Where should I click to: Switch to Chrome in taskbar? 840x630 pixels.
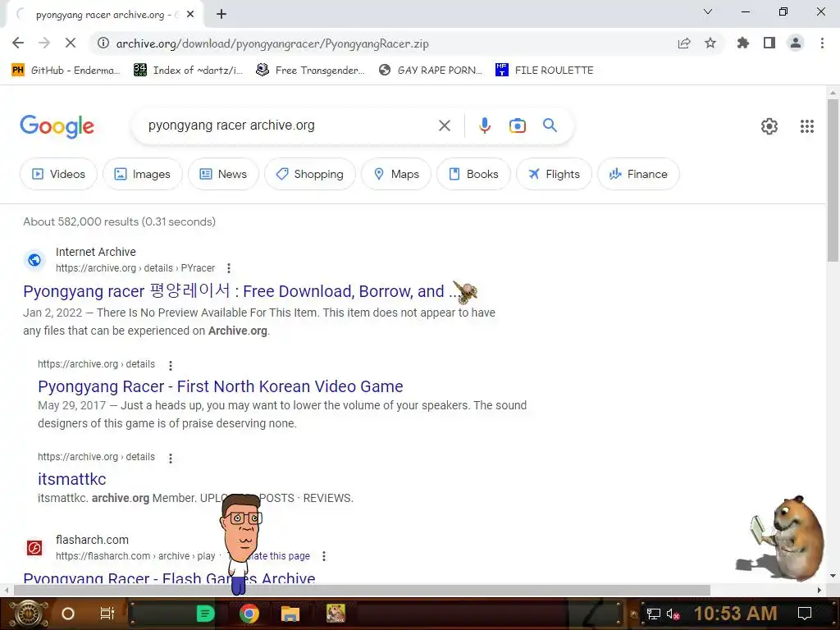click(249, 614)
